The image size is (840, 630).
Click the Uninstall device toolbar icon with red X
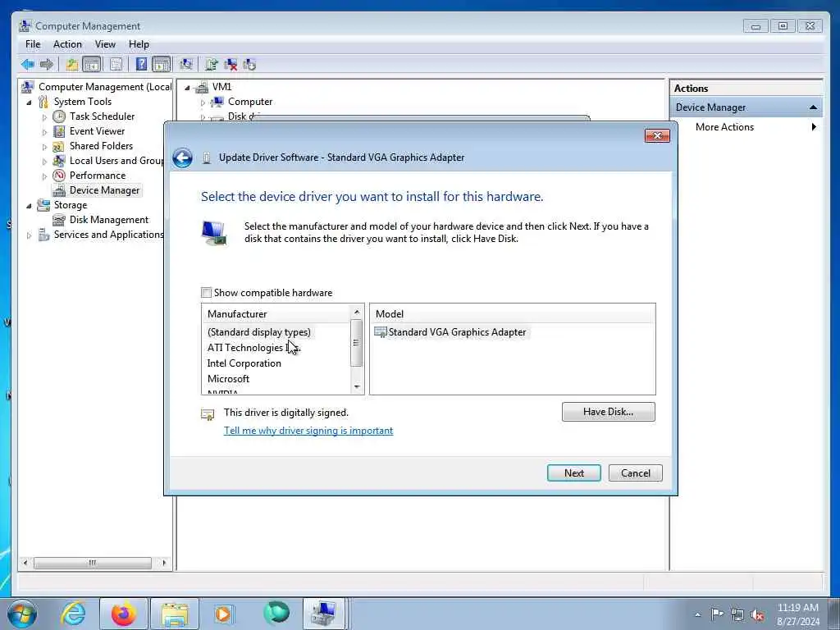[x=231, y=65]
